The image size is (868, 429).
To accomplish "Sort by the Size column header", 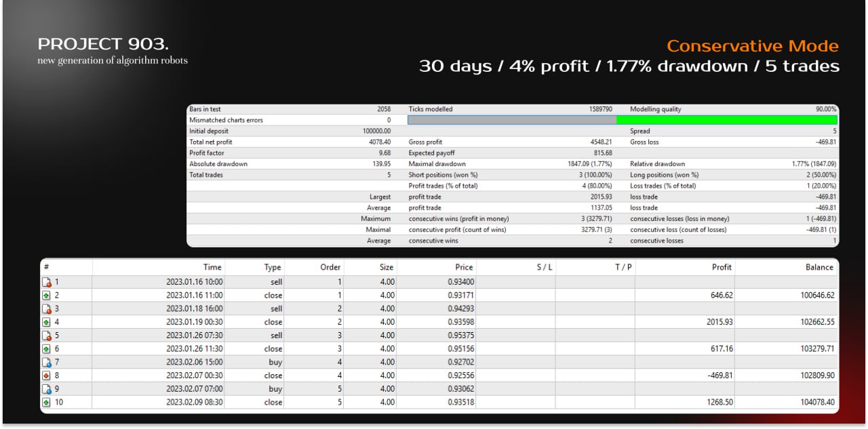I will (x=387, y=267).
